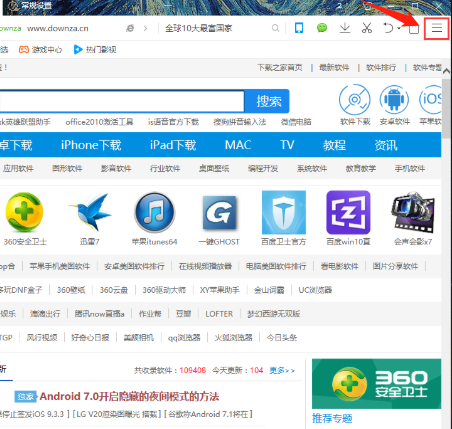Image resolution: width=452 pixels, height=429 pixels.
Task: Click the 迅雷7 hummingbird icon
Action: coord(90,212)
